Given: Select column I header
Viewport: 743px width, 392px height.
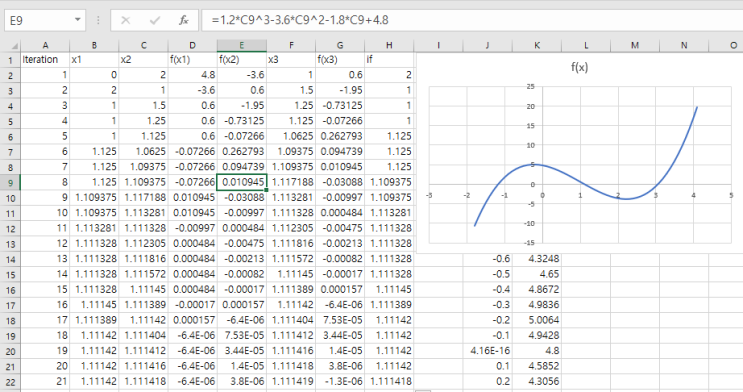Looking at the screenshot, I should click(x=438, y=46).
